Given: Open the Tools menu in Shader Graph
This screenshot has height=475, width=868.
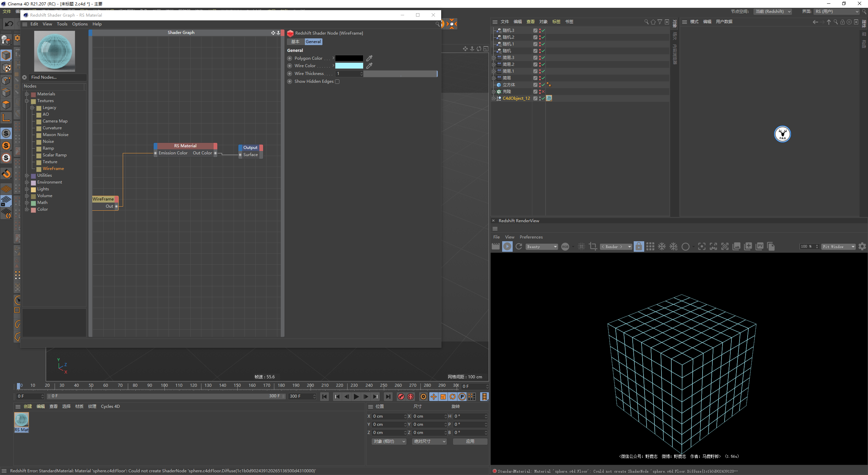Looking at the screenshot, I should pos(62,24).
